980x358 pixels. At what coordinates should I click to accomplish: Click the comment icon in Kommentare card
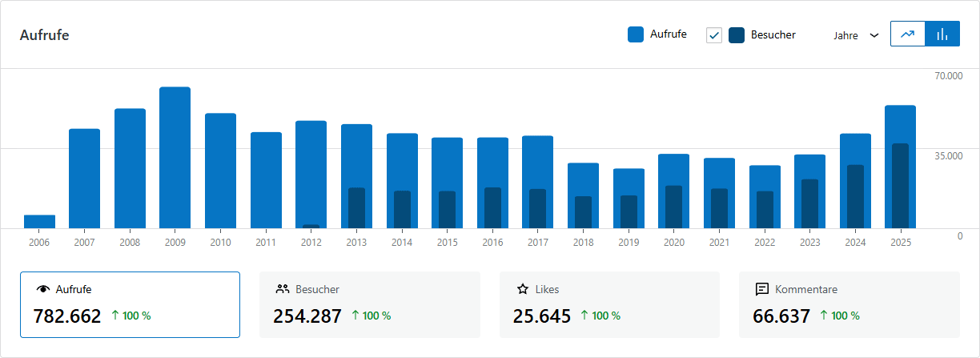(762, 289)
